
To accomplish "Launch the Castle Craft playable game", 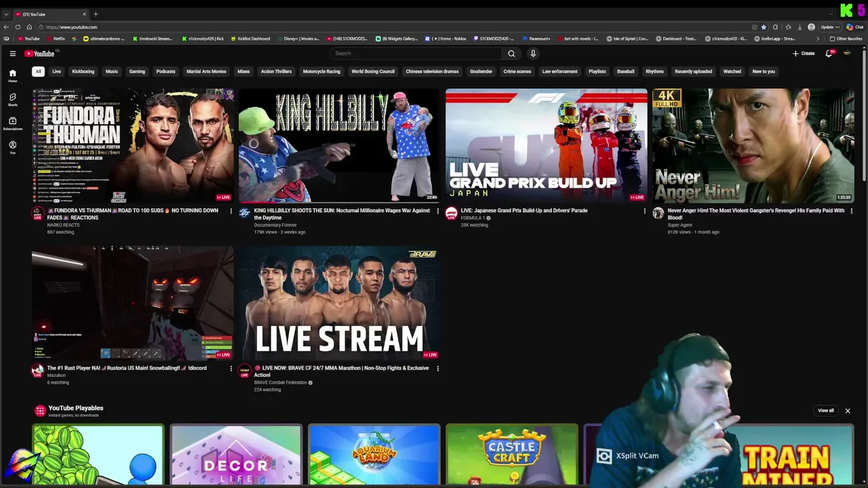I will (512, 455).
